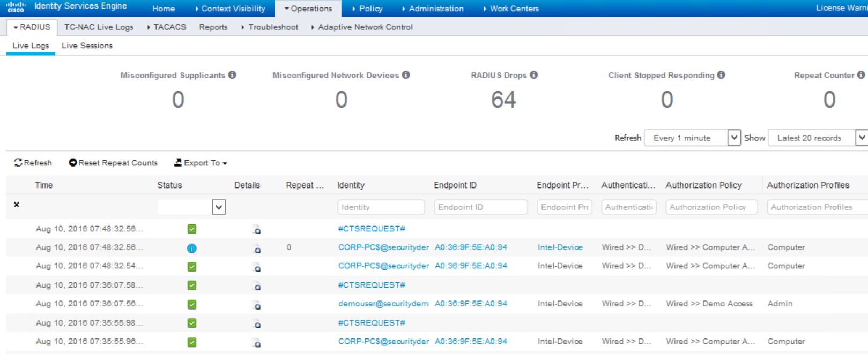The width and height of the screenshot is (868, 354).
Task: Open details icon for row with blue info status
Action: 257,248
